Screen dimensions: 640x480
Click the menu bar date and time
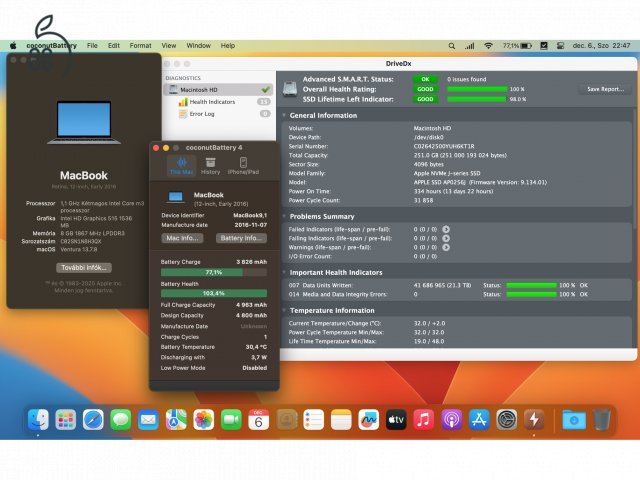pos(602,46)
